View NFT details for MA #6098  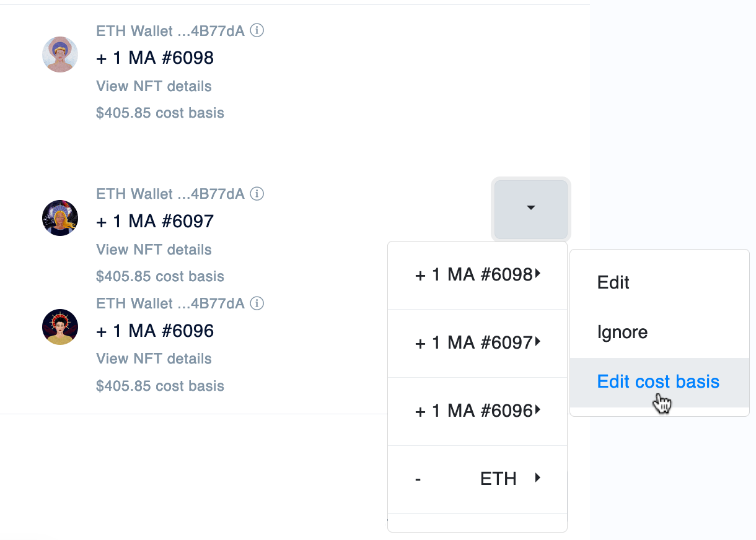[154, 86]
